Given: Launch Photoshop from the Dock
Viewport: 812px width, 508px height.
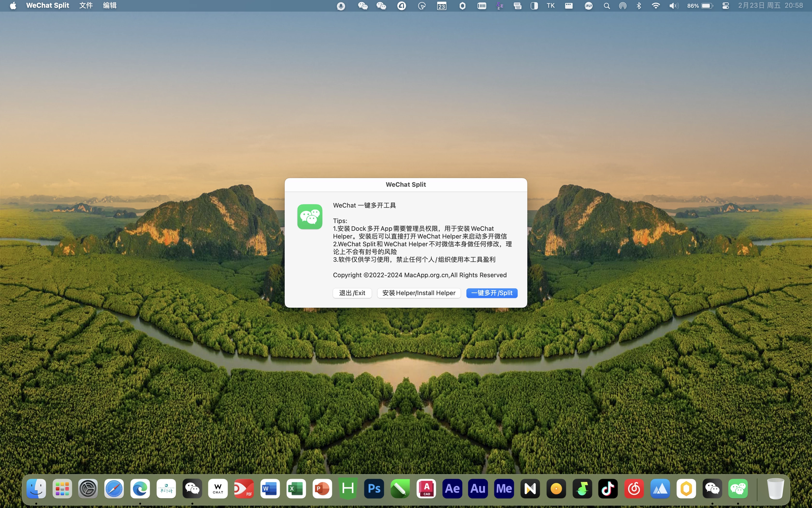Looking at the screenshot, I should pos(374,488).
